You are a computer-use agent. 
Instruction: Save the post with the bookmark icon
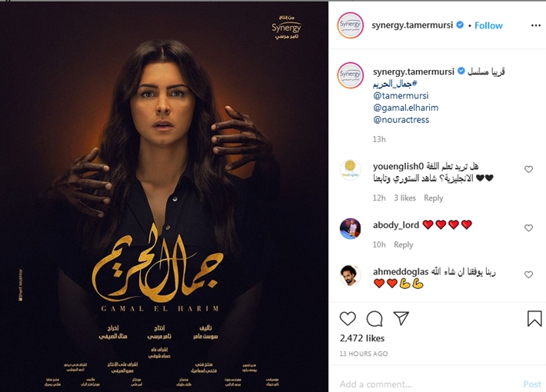534,318
